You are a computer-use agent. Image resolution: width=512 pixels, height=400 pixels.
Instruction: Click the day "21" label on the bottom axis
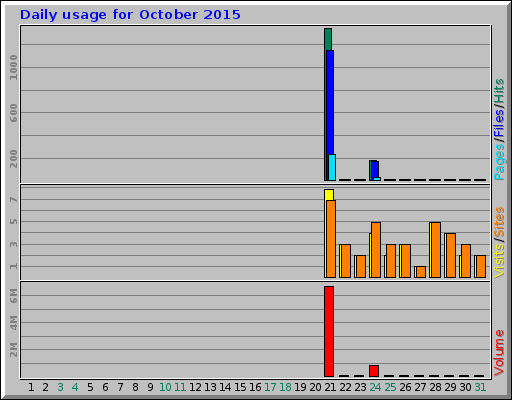tap(330, 387)
